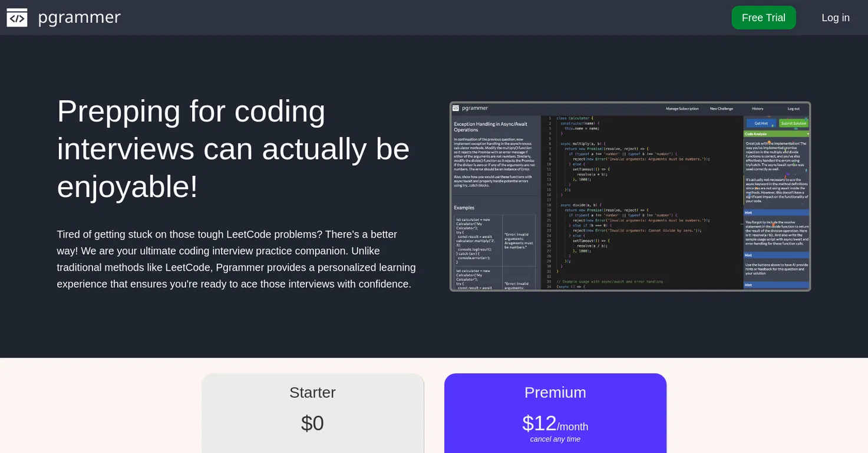Click the green Submit Solution button

coord(794,123)
